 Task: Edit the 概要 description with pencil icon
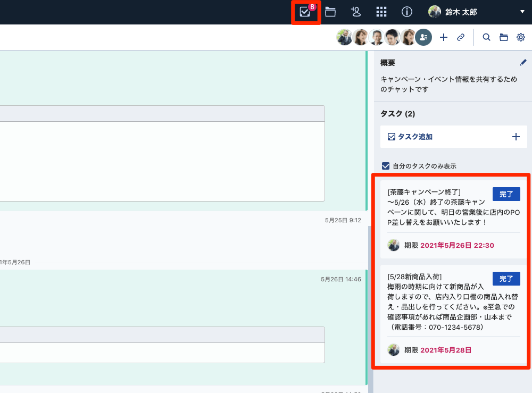pos(522,63)
